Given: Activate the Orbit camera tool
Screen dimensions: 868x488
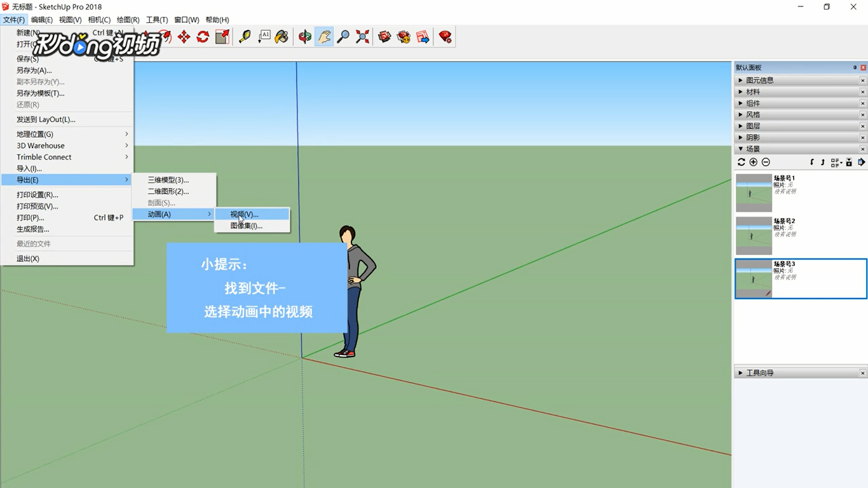Looking at the screenshot, I should [x=305, y=37].
